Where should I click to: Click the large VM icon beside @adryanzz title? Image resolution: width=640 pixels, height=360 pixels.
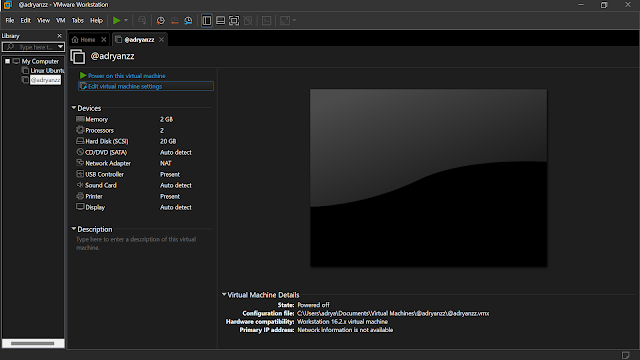[78, 56]
